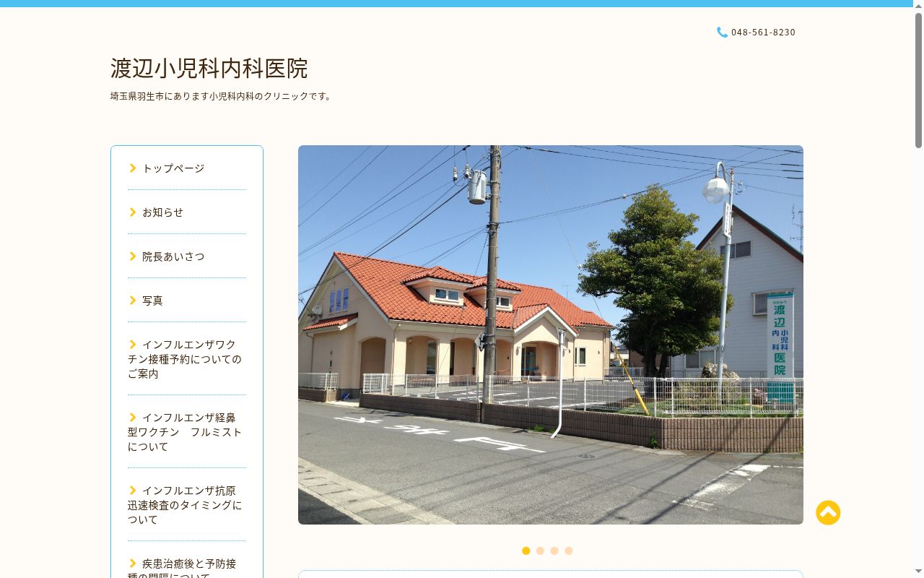Image resolution: width=924 pixels, height=578 pixels.
Task: Open インフルエンザワクチン接種予約についてのご案内 link
Action: click(185, 359)
